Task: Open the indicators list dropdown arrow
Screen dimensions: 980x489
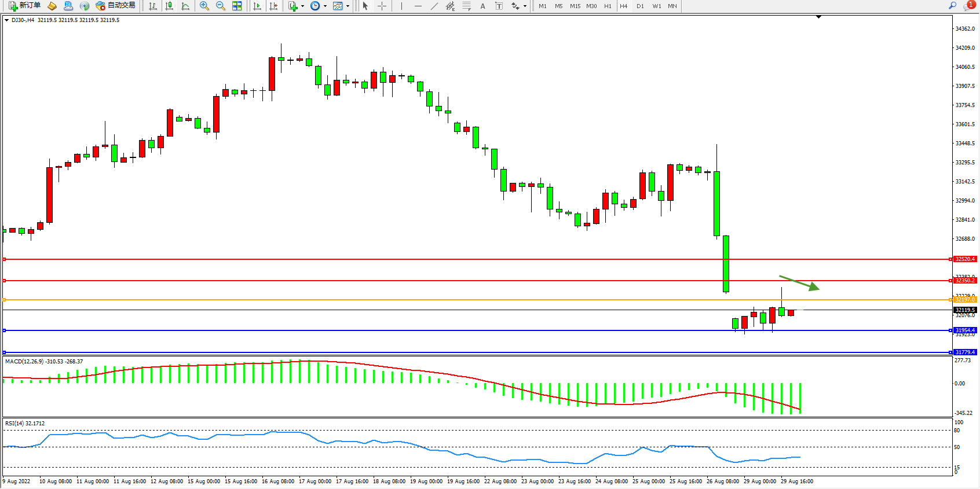Action: pyautogui.click(x=302, y=6)
